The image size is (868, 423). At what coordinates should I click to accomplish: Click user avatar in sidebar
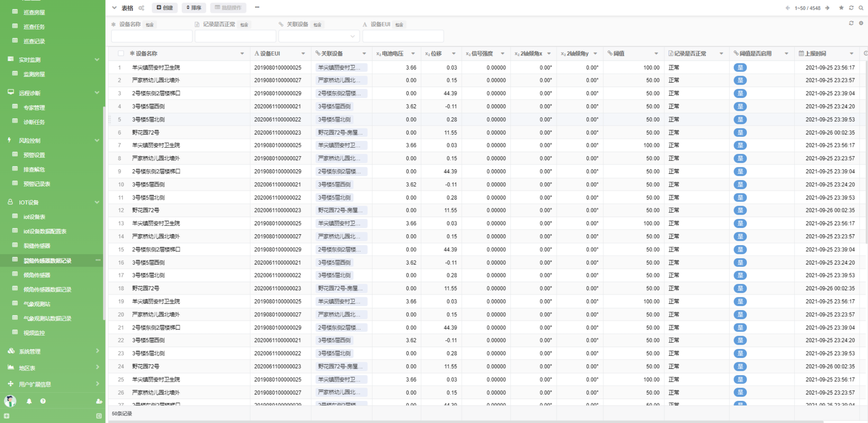coord(10,401)
